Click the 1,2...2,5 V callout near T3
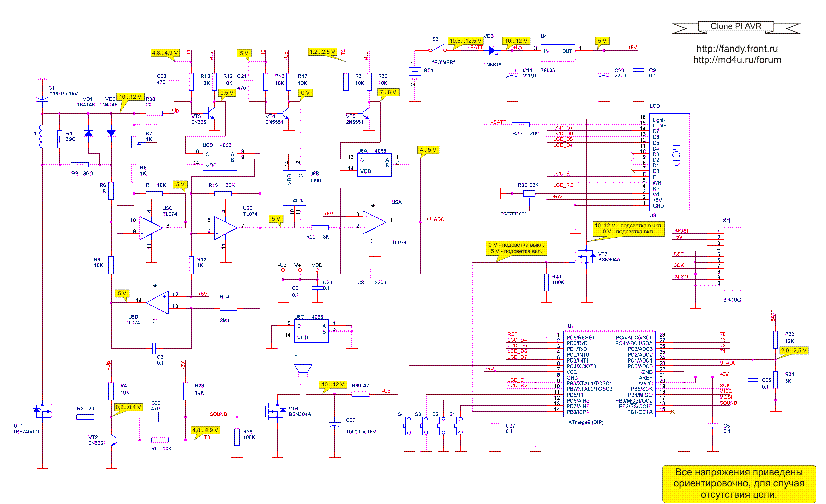This screenshot has height=504, width=826. [x=322, y=52]
